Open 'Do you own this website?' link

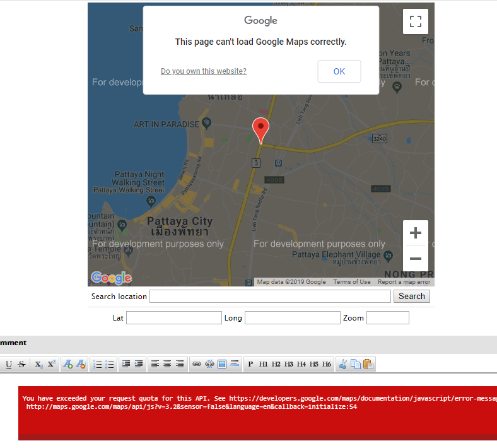click(x=204, y=71)
